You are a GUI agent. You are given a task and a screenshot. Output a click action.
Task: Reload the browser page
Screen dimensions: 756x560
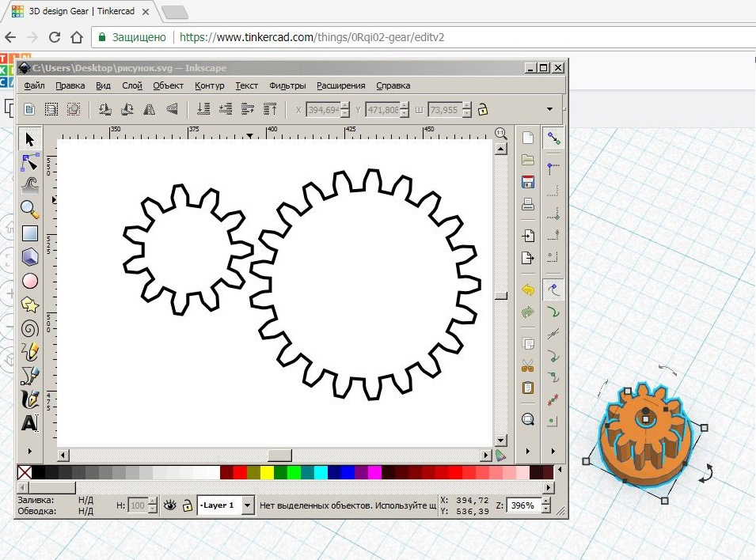point(55,37)
